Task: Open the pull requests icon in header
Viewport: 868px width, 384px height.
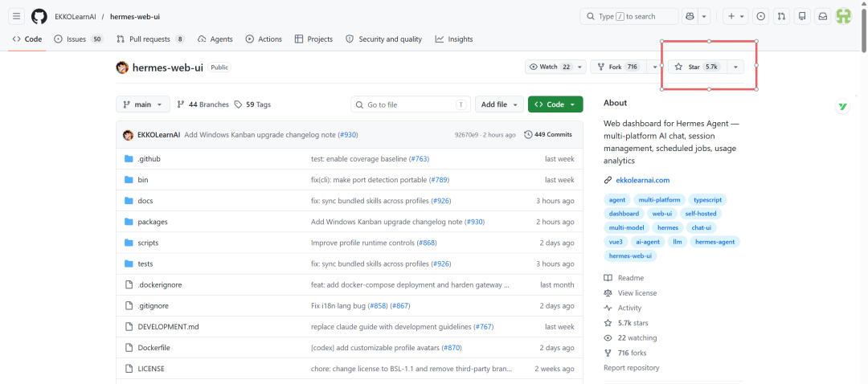Action: point(781,17)
